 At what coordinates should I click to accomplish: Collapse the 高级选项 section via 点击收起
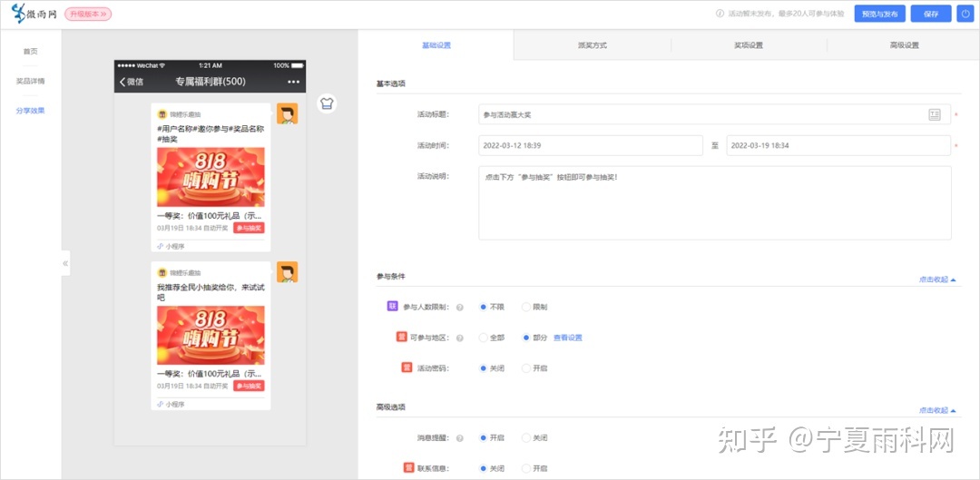(937, 410)
